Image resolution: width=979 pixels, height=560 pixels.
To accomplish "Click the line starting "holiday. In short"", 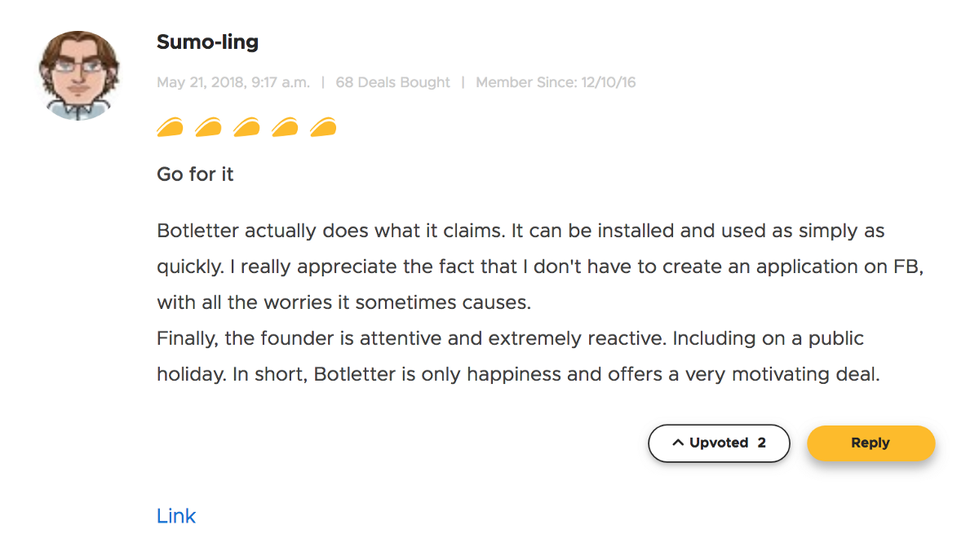I will [x=518, y=374].
